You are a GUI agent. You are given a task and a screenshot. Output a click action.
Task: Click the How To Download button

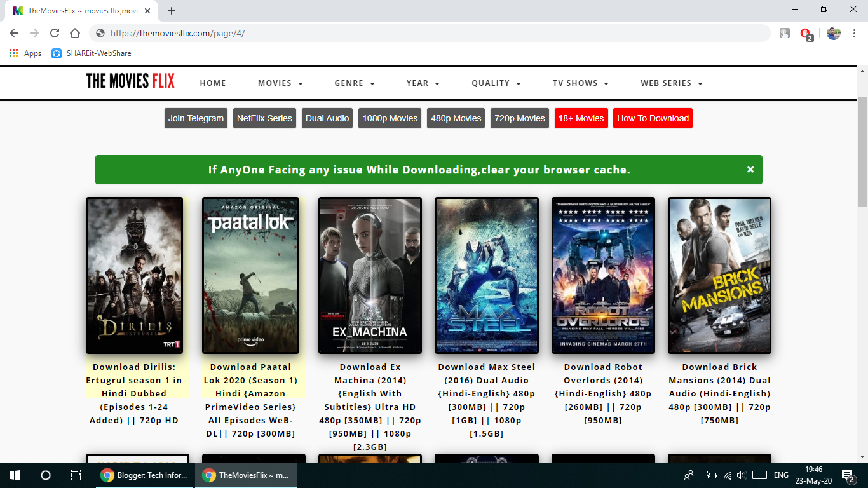653,118
